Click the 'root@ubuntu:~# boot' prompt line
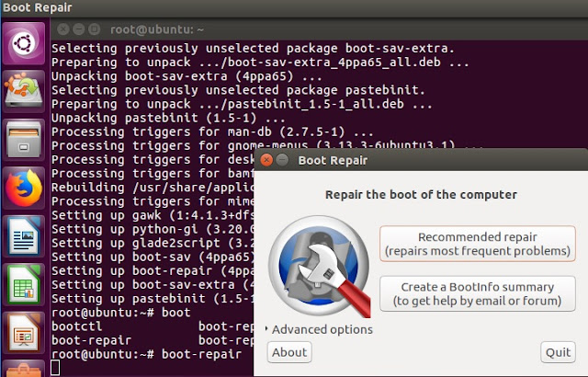Image resolution: width=588 pixels, height=377 pixels. pos(120,312)
